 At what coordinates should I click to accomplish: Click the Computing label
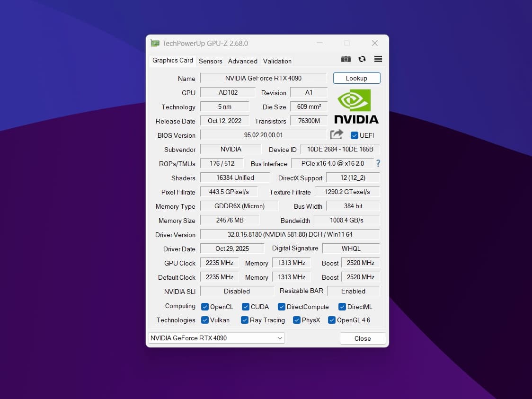(x=180, y=306)
